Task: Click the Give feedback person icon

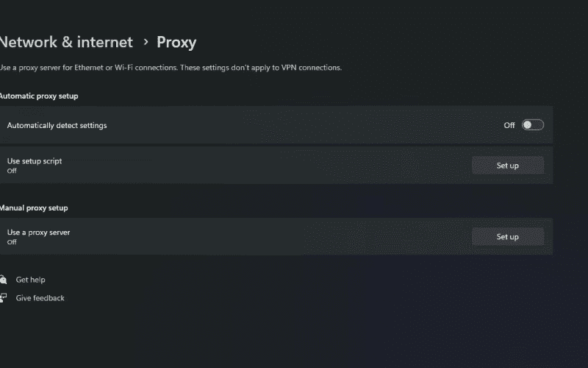Action: [x=3, y=298]
